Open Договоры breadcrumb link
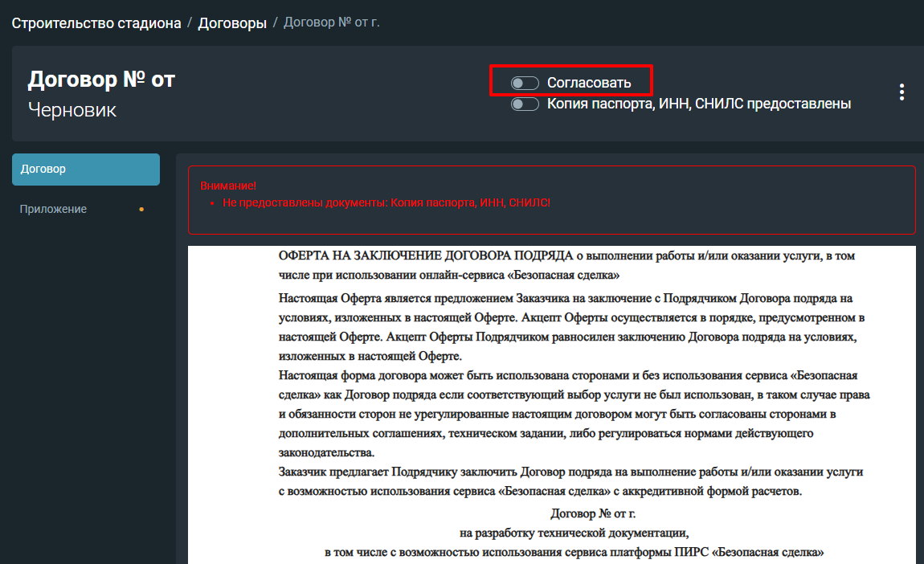 232,23
